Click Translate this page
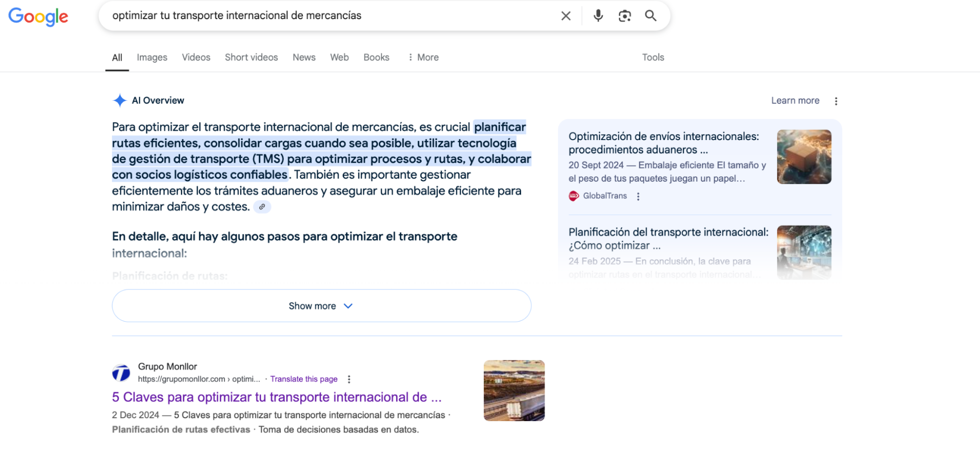 (303, 379)
